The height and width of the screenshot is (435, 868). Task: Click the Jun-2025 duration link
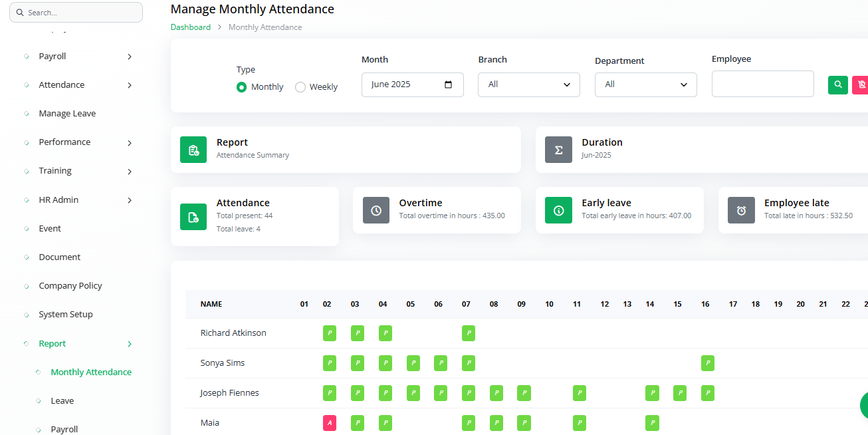tap(596, 155)
